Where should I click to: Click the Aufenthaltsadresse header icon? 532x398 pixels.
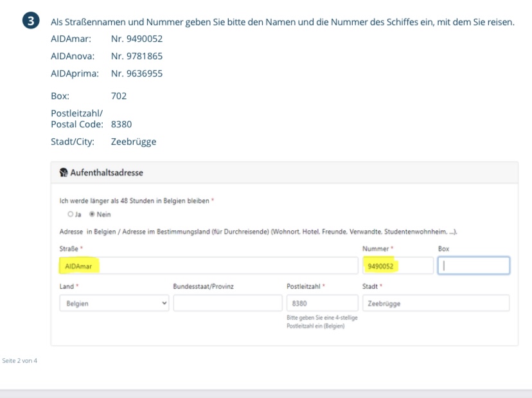[x=63, y=172]
